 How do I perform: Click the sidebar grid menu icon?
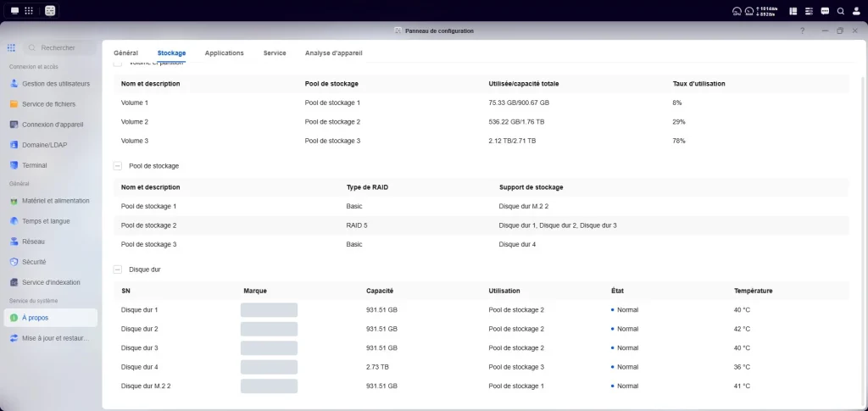(x=11, y=48)
